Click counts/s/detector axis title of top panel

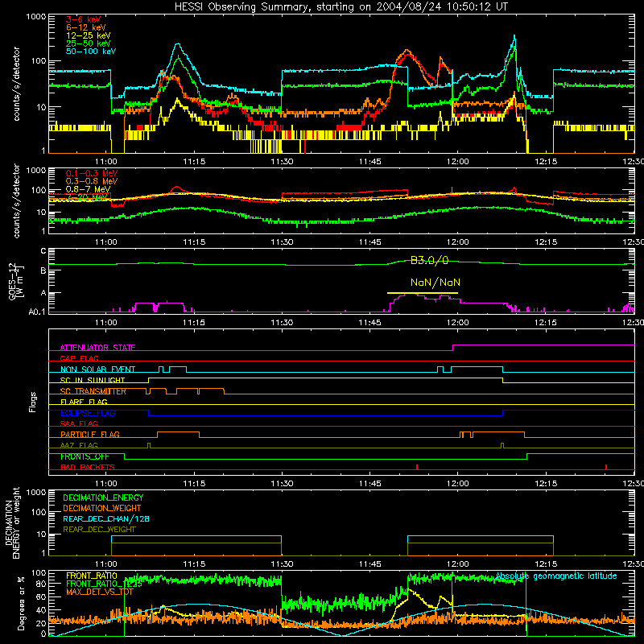coord(16,84)
